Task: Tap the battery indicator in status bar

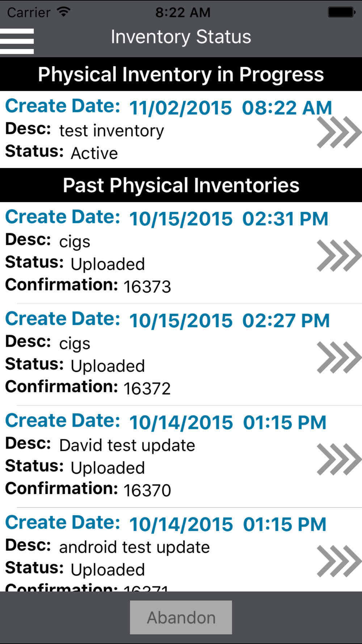Action: [341, 12]
